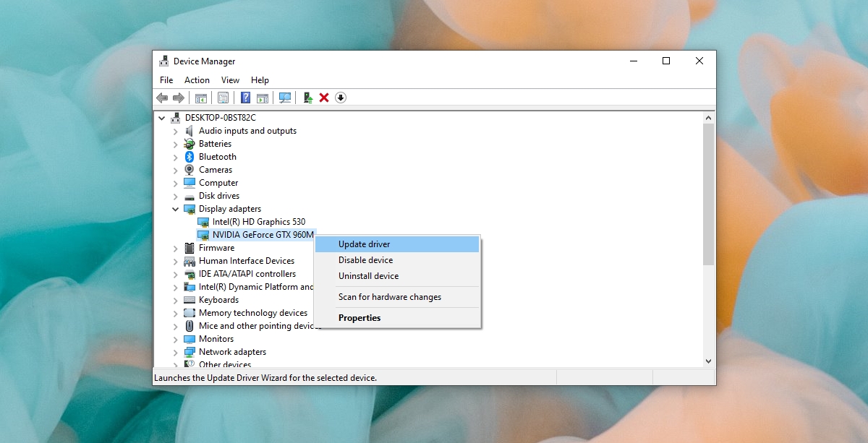Select the Human Interface Devices label

click(x=247, y=261)
